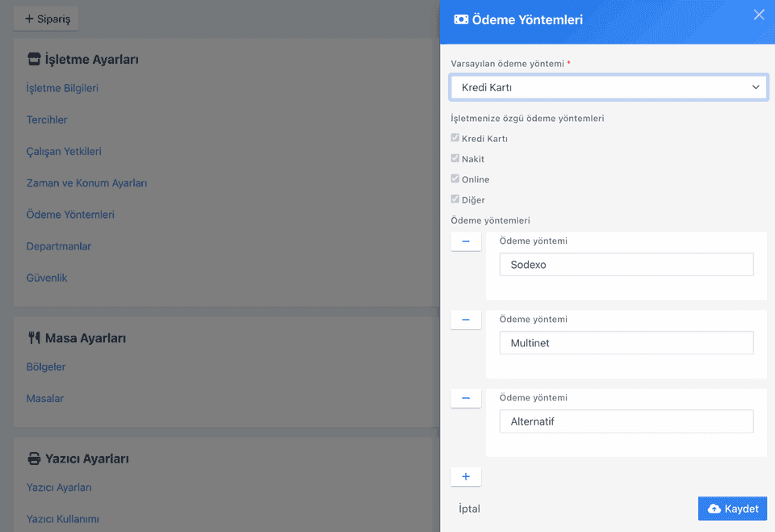Image resolution: width=775 pixels, height=532 pixels.
Task: Save changes with the Kaydet button
Action: coord(732,509)
